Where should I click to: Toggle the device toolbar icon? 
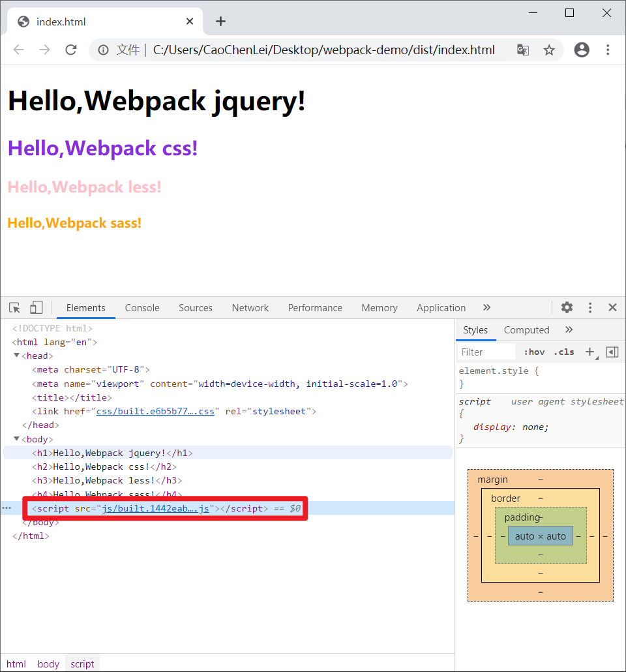36,307
